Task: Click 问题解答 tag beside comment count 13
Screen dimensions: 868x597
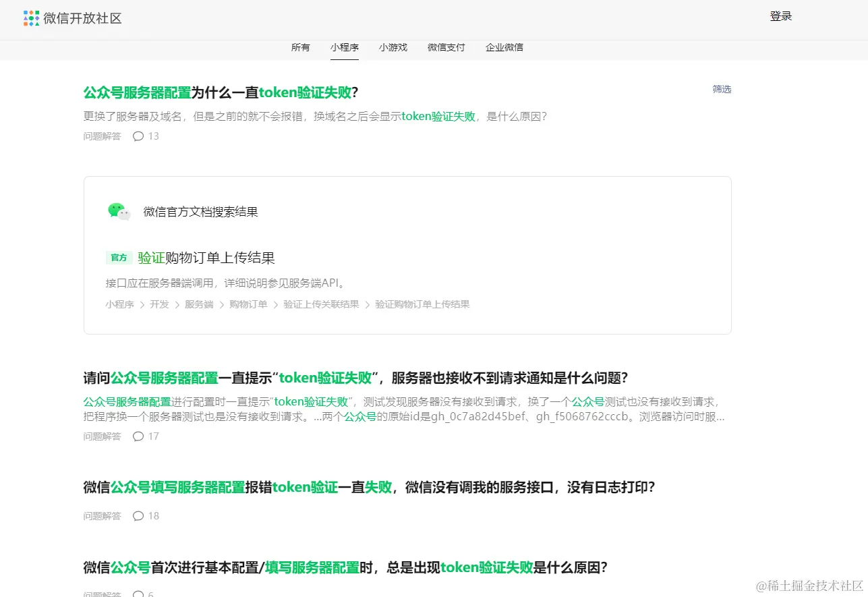Action: [x=103, y=136]
